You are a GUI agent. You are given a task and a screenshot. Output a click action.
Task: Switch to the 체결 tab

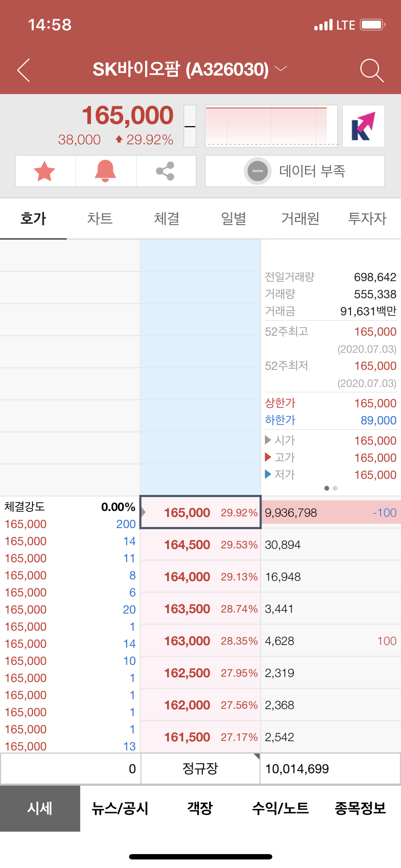pos(167,218)
